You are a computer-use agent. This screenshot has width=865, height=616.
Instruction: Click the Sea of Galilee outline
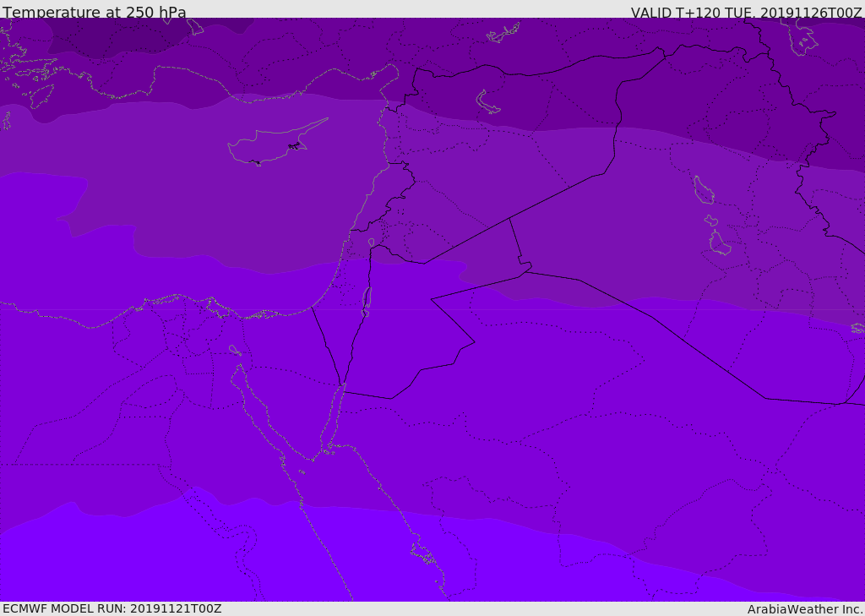pos(372,243)
